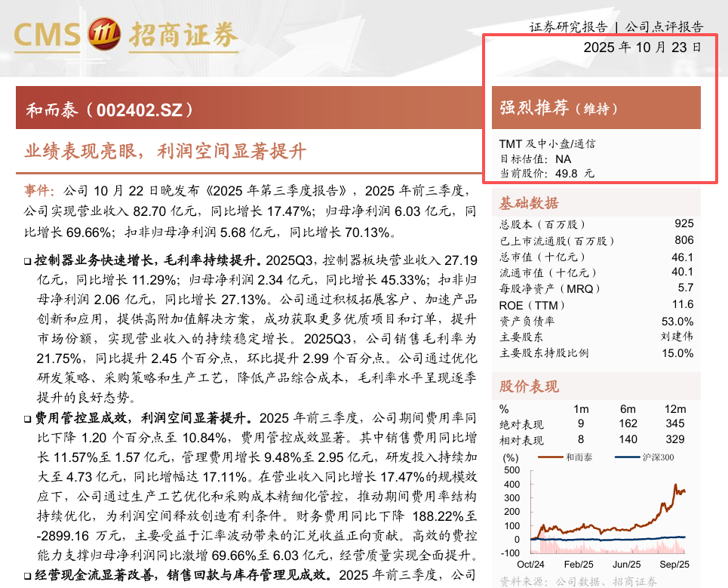Viewport: 728px width, 588px height.
Task: Click the 6m column header
Action: [628, 408]
